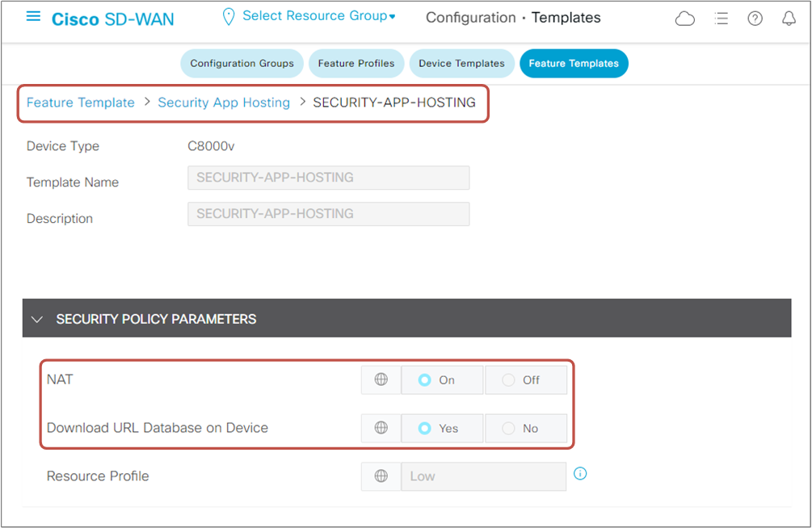The width and height of the screenshot is (812, 528).
Task: Collapse the Security Policy Parameters section
Action: pyautogui.click(x=37, y=318)
